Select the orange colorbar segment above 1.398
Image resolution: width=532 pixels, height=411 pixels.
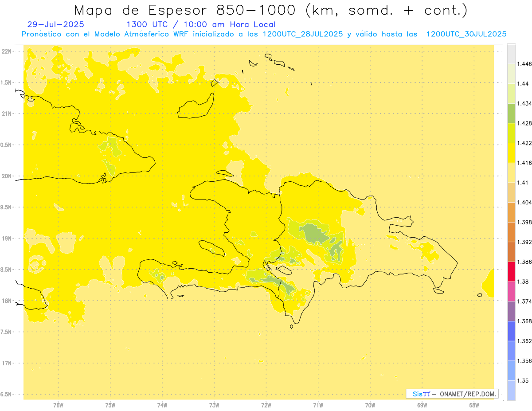click(x=511, y=212)
